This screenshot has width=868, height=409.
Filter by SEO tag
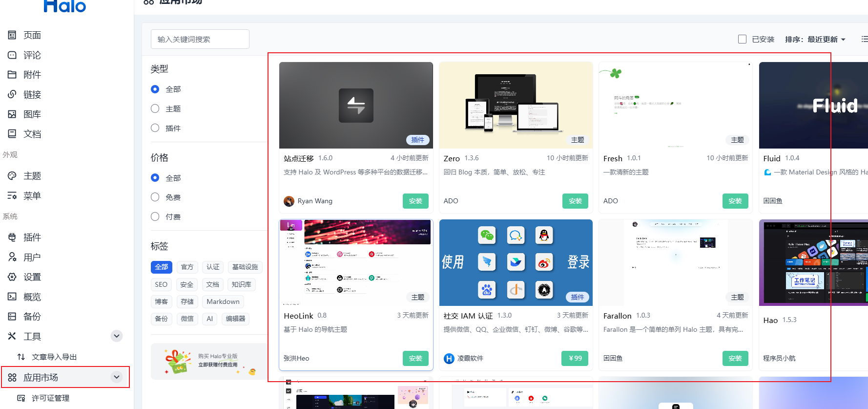point(161,284)
